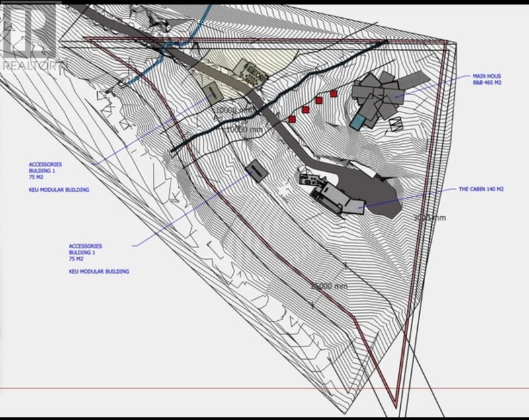Select lower 'KEU MODULAR BUILDING' text
The image size is (529, 420).
[x=99, y=271]
